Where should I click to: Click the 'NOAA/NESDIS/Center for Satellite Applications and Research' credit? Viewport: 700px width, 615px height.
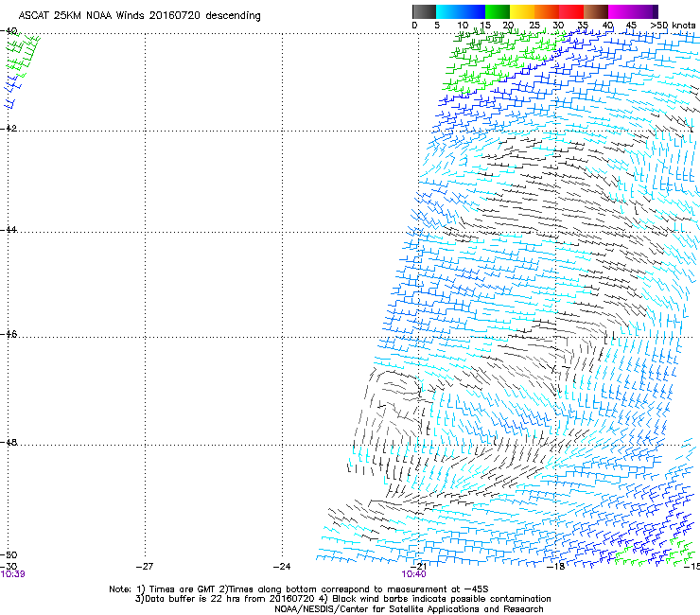pos(409,609)
